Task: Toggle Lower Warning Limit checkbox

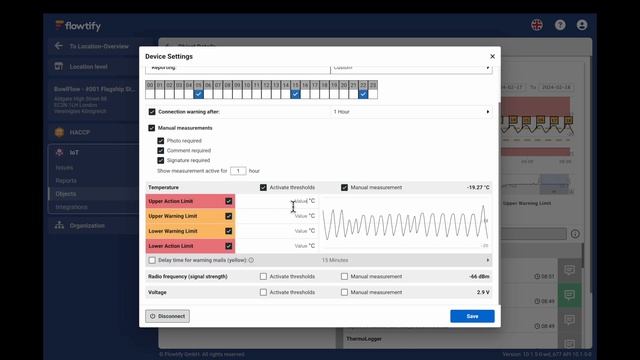Action: pos(229,231)
